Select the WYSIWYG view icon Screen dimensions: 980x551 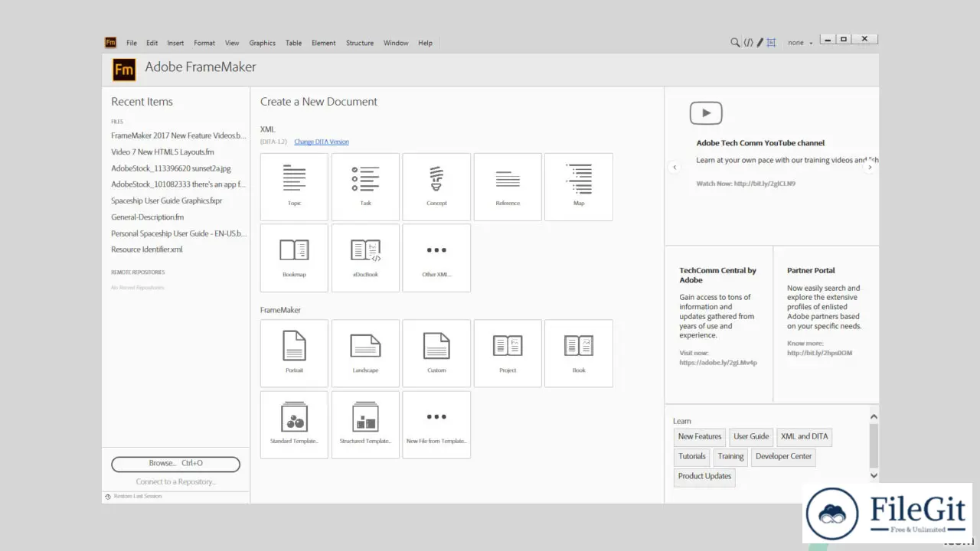pyautogui.click(x=771, y=43)
